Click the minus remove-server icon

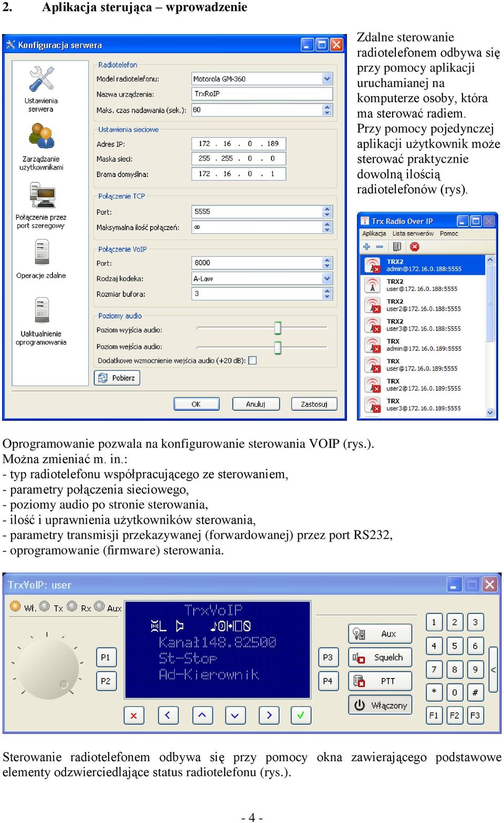(379, 246)
